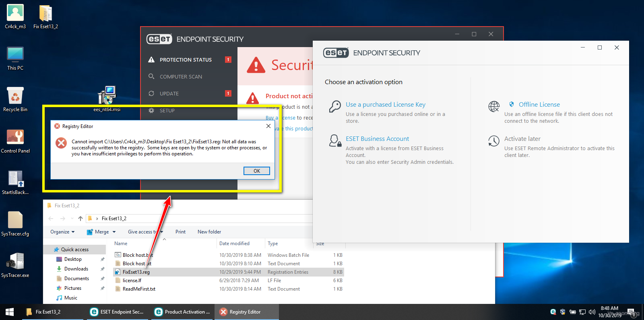Click Use a purchased License Key link
This screenshot has width=644, height=320.
pyautogui.click(x=385, y=105)
